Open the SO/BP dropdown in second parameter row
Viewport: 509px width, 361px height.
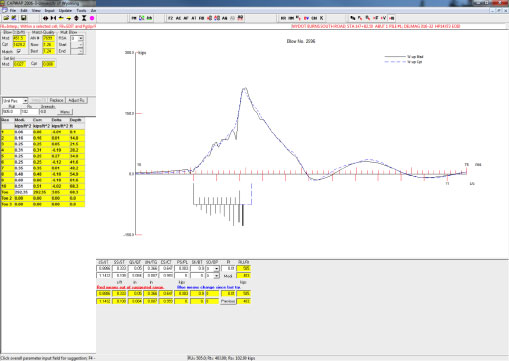[x=217, y=276]
